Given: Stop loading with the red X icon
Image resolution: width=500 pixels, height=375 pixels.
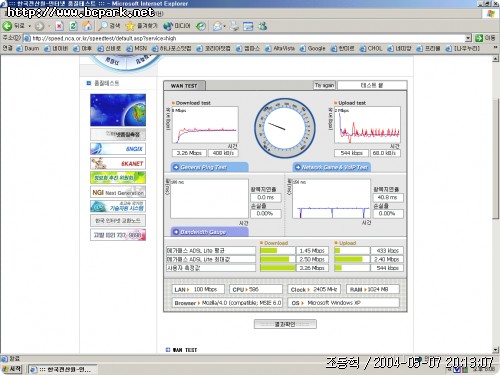Looking at the screenshot, I should [x=59, y=26].
